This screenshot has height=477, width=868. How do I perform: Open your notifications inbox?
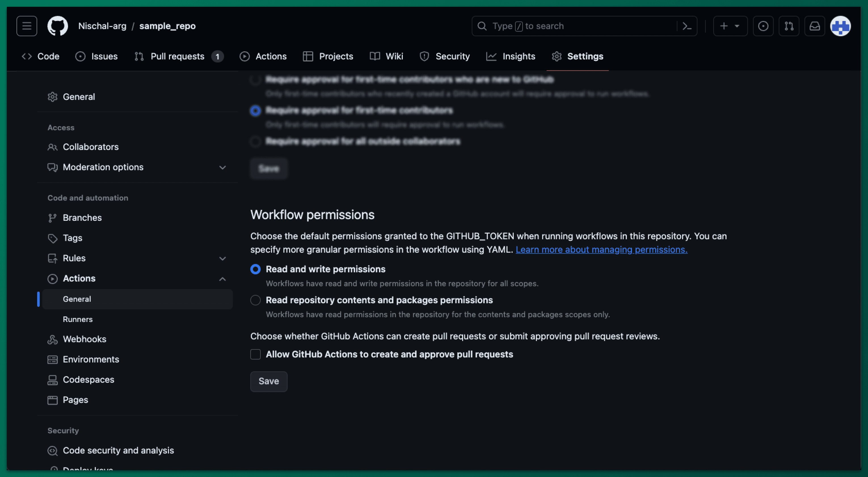(x=815, y=26)
